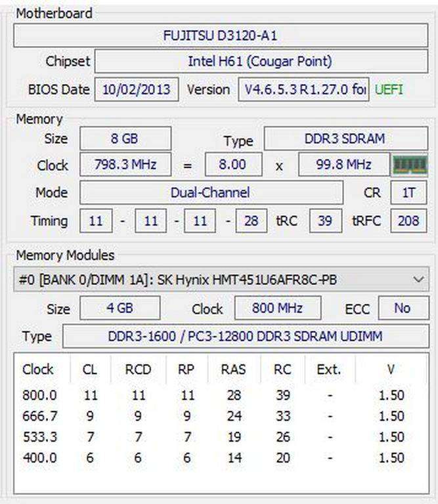This screenshot has width=438, height=504.
Task: Click the DDR3-1600 / PC3-12800 module type field
Action: click(x=246, y=336)
